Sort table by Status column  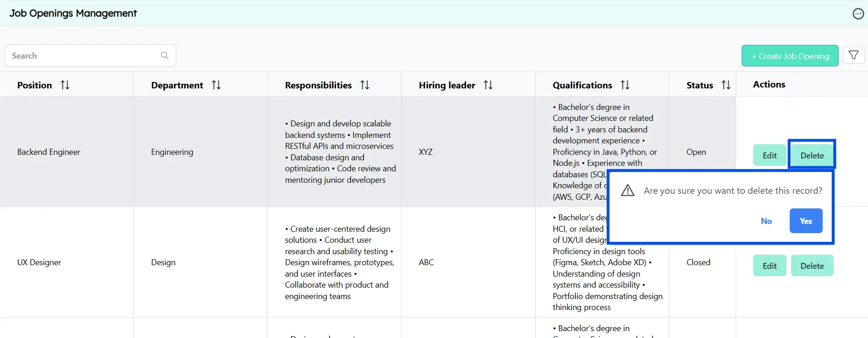coord(726,85)
